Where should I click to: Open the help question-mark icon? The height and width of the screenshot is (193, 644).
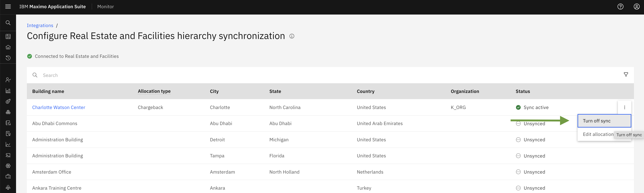point(620,7)
